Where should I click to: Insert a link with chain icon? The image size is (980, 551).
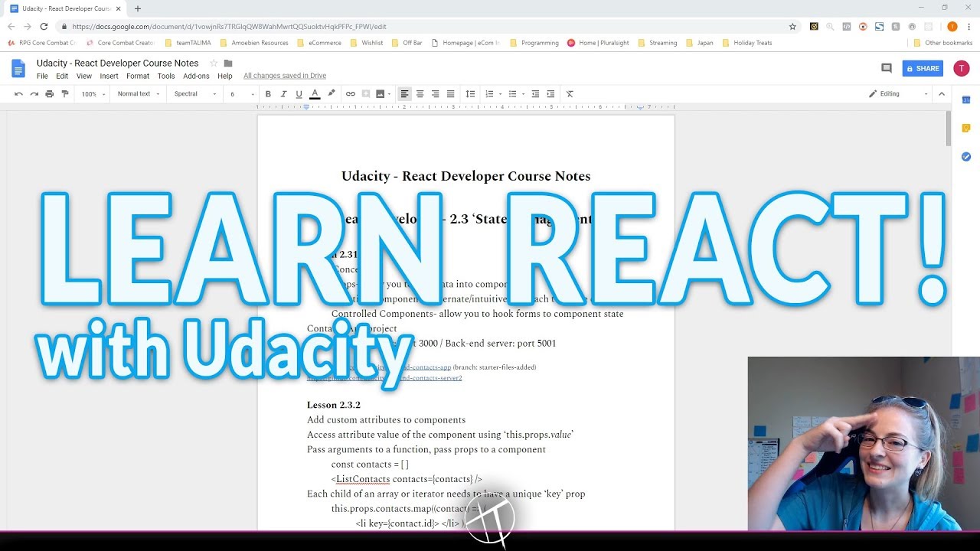(351, 94)
